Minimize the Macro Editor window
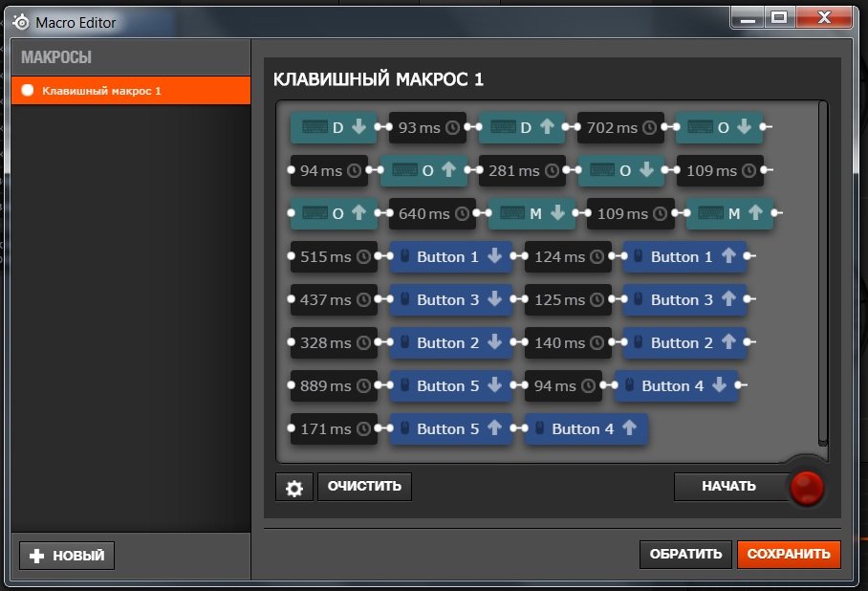This screenshot has height=591, width=868. coord(748,18)
